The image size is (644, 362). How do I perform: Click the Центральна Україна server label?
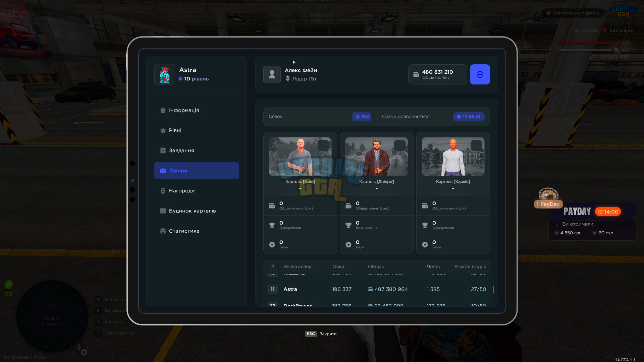(573, 13)
